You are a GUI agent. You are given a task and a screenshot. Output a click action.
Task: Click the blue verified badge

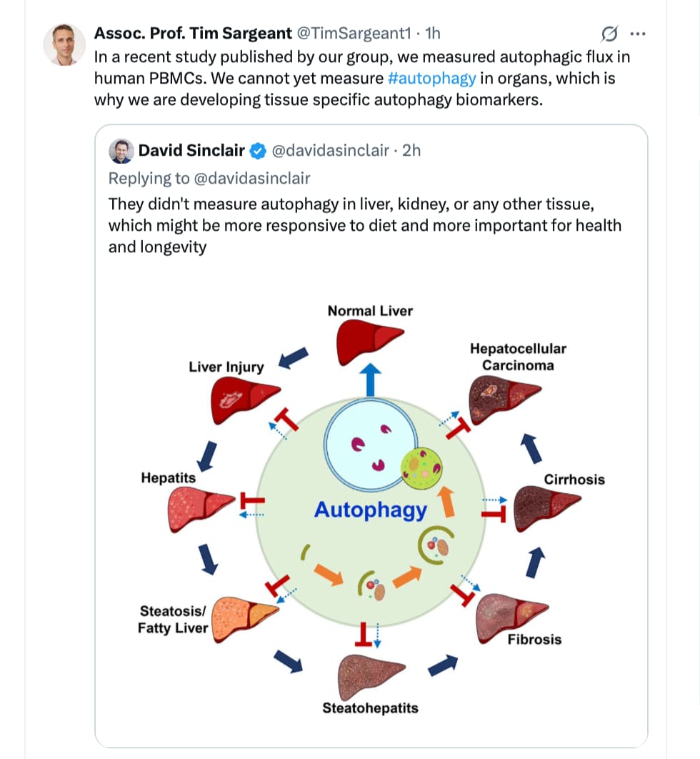coord(258,151)
